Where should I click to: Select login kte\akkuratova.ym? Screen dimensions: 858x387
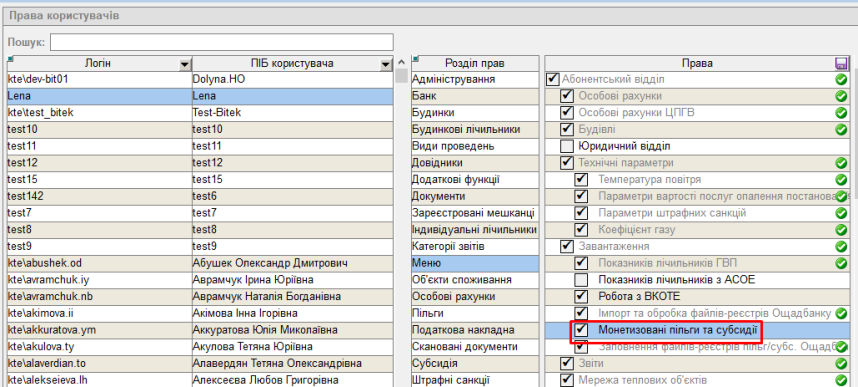[100, 330]
